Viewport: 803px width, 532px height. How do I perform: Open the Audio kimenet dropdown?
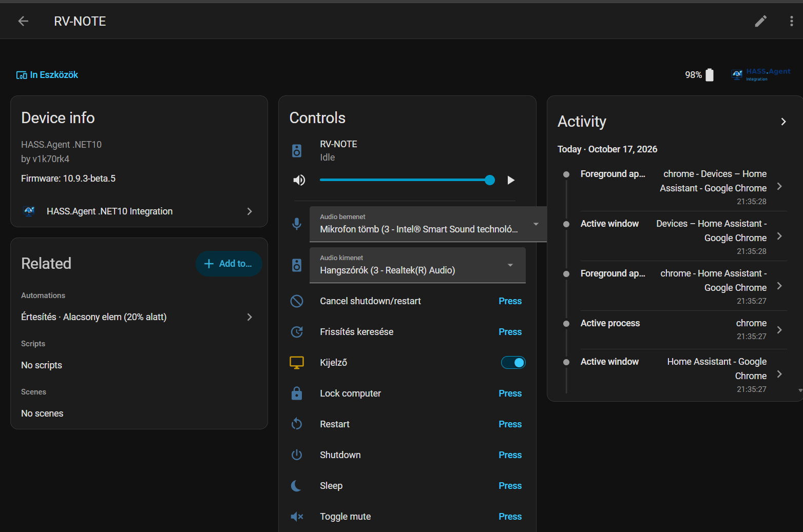point(417,265)
